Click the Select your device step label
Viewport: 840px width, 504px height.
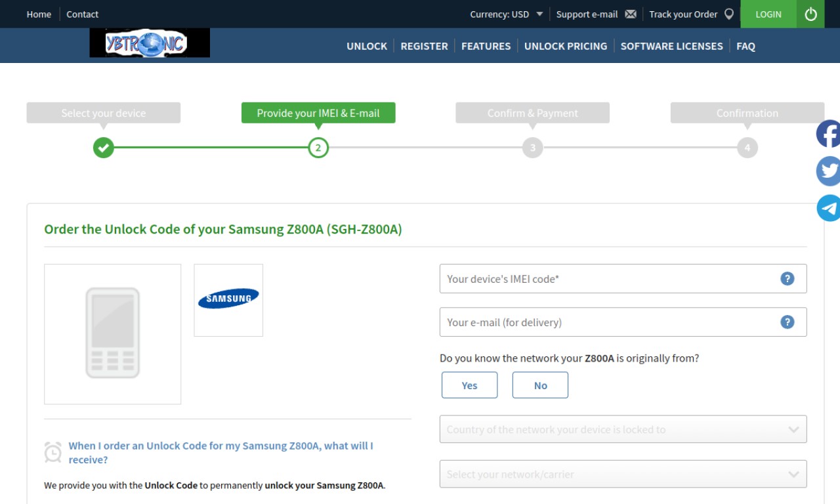tap(103, 113)
